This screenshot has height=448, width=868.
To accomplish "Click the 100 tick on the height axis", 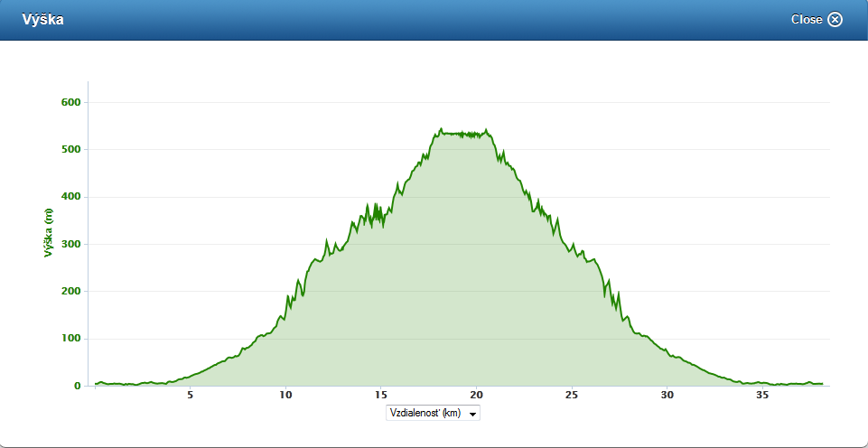I will point(70,339).
